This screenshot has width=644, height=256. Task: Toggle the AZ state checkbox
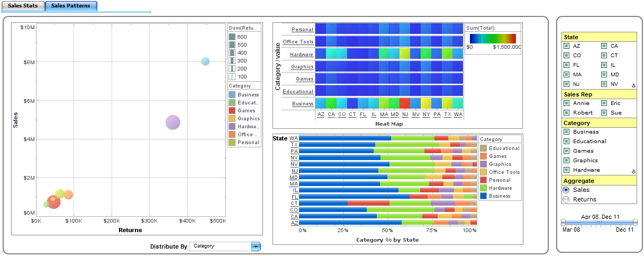pyautogui.click(x=566, y=46)
